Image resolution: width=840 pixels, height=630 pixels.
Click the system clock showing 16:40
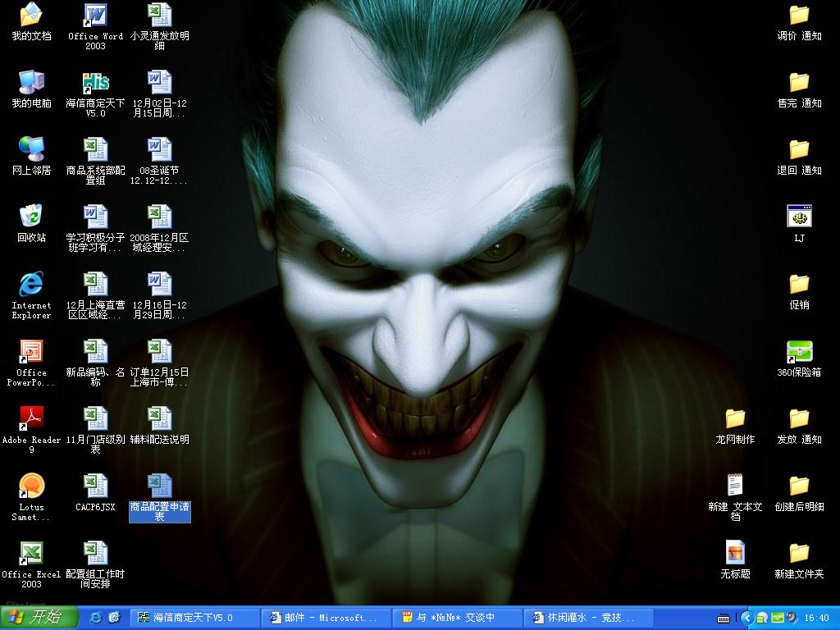click(816, 618)
